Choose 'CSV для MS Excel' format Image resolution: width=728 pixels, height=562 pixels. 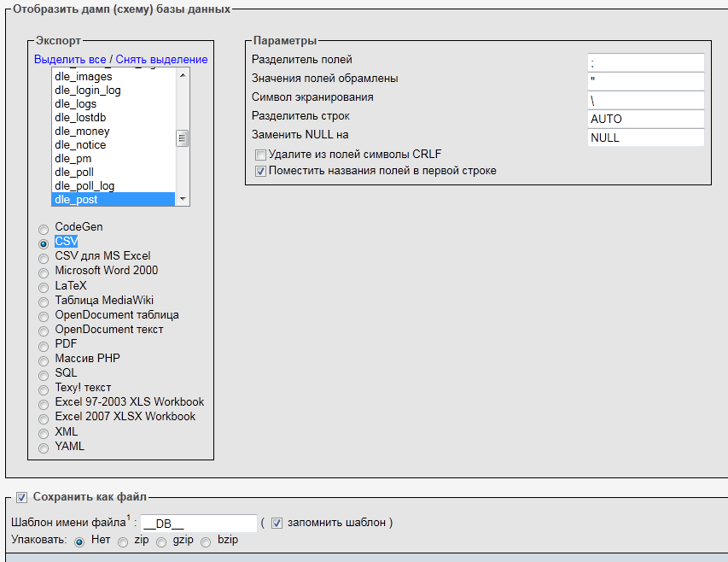coord(44,257)
